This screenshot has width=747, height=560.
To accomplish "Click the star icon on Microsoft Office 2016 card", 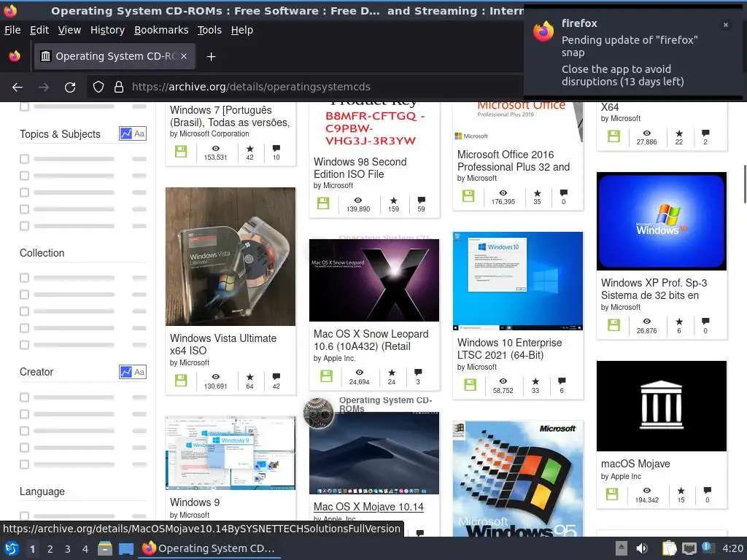I will point(538,192).
